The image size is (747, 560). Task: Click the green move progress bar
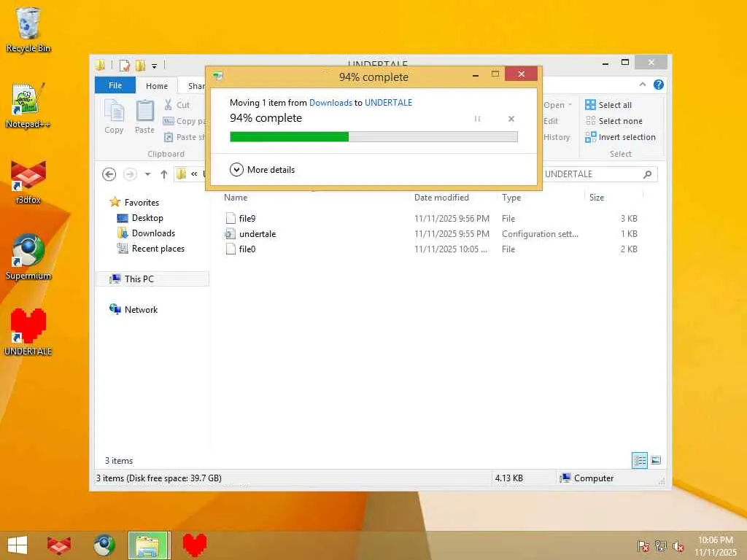coord(374,137)
